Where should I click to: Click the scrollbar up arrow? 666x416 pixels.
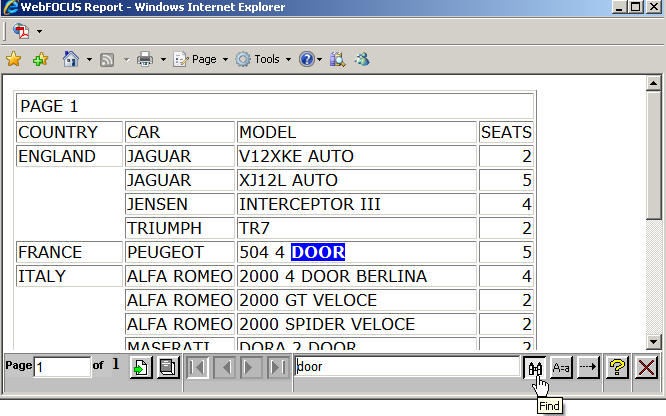click(x=653, y=83)
